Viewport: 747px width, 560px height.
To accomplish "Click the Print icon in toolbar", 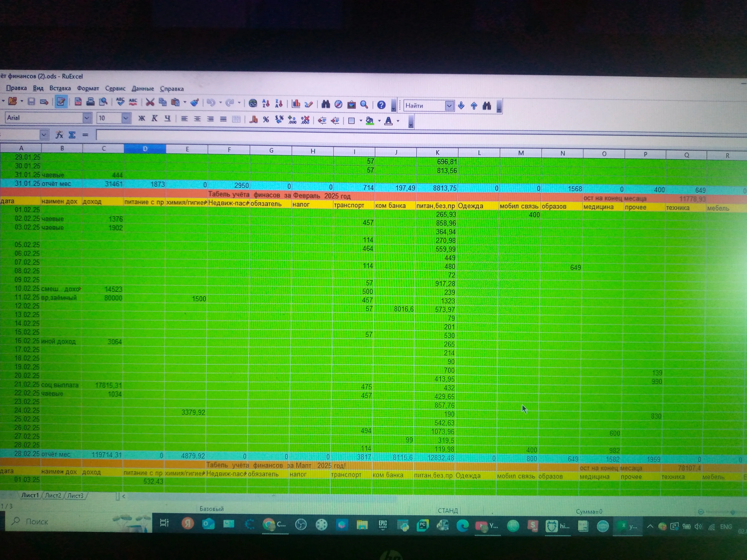I will tap(90, 102).
